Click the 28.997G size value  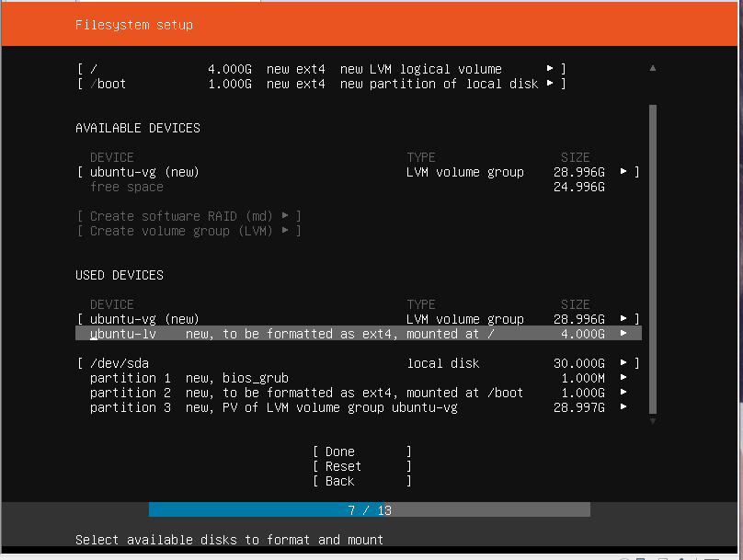579,407
